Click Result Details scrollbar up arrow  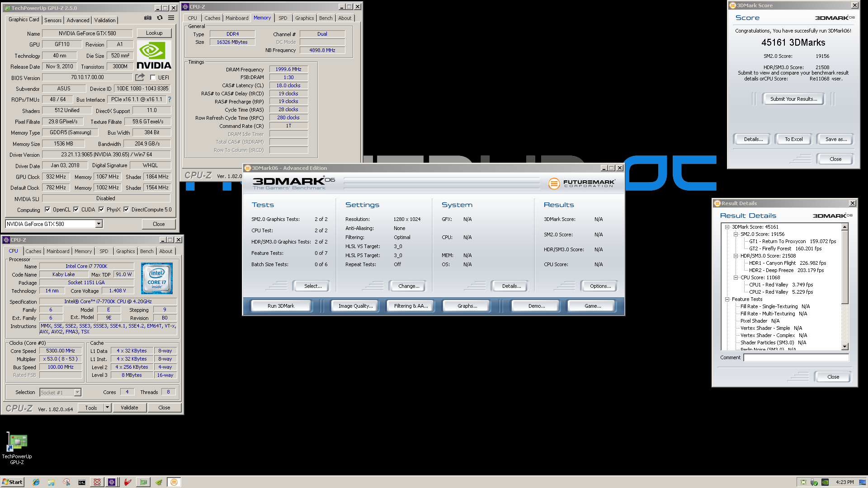pyautogui.click(x=844, y=226)
